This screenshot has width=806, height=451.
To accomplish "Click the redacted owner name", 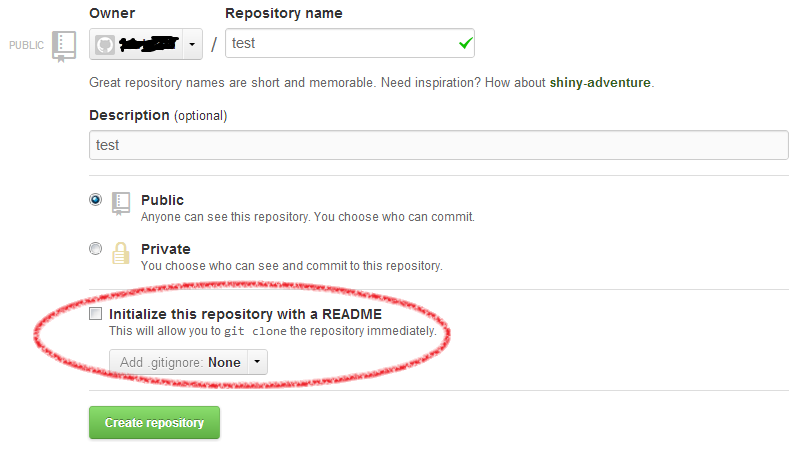I will [149, 44].
